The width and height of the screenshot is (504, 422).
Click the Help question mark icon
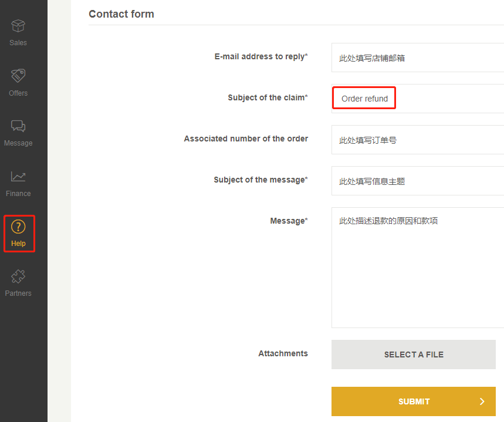18,227
